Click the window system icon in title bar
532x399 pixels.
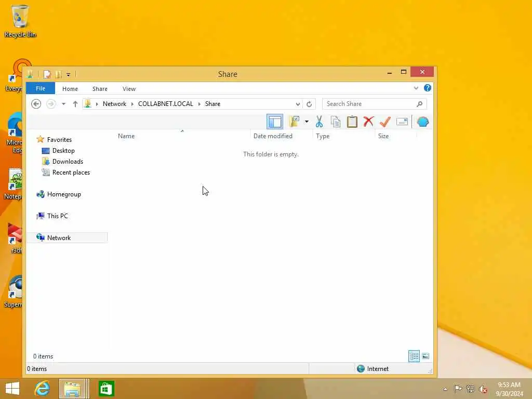30,74
